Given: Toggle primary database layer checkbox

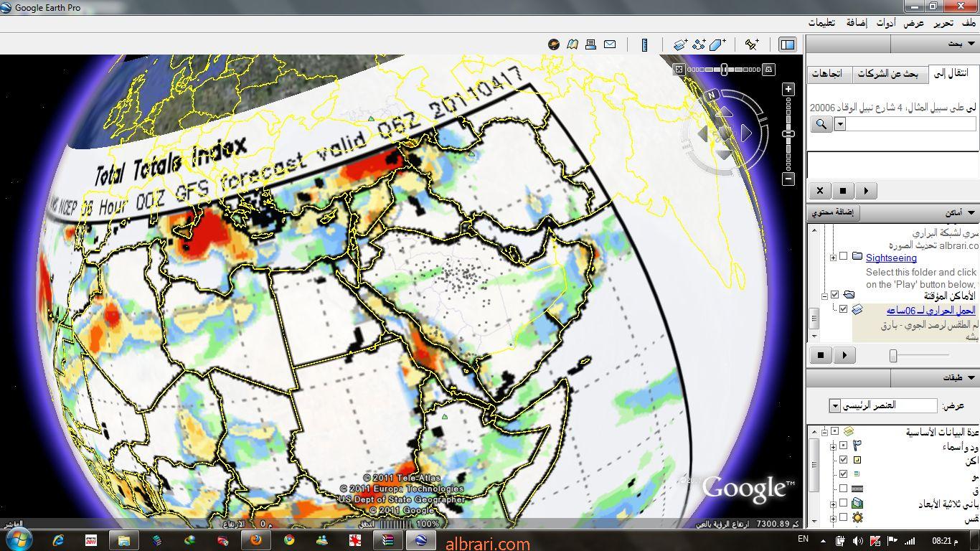Looking at the screenshot, I should pos(834,431).
